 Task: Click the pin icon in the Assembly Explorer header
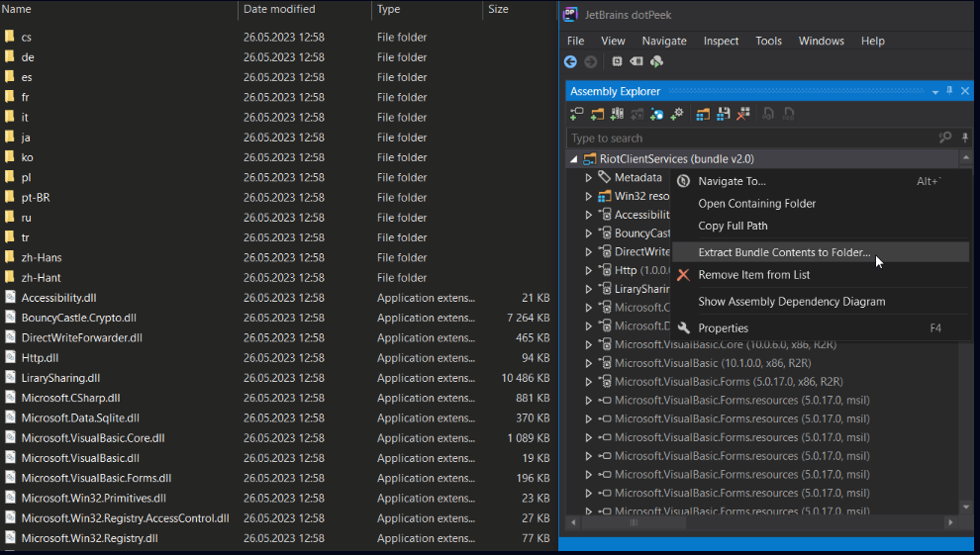[x=949, y=91]
